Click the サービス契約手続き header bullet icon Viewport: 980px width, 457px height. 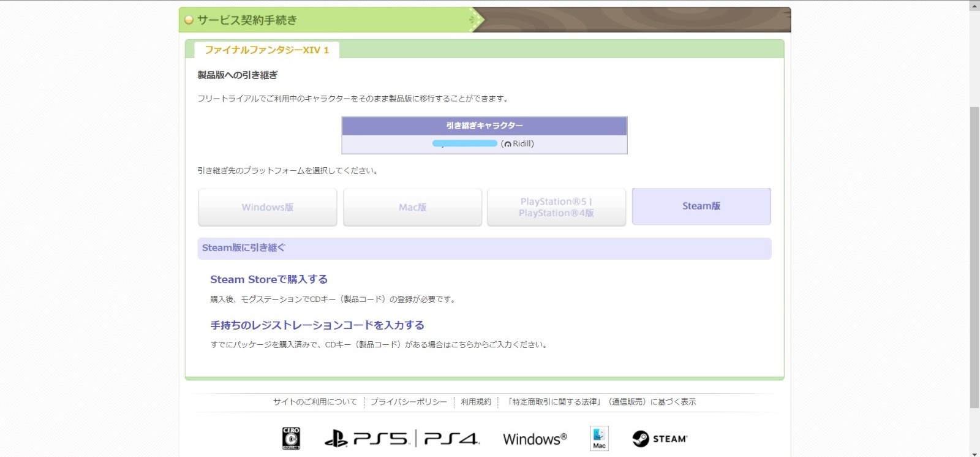[189, 20]
